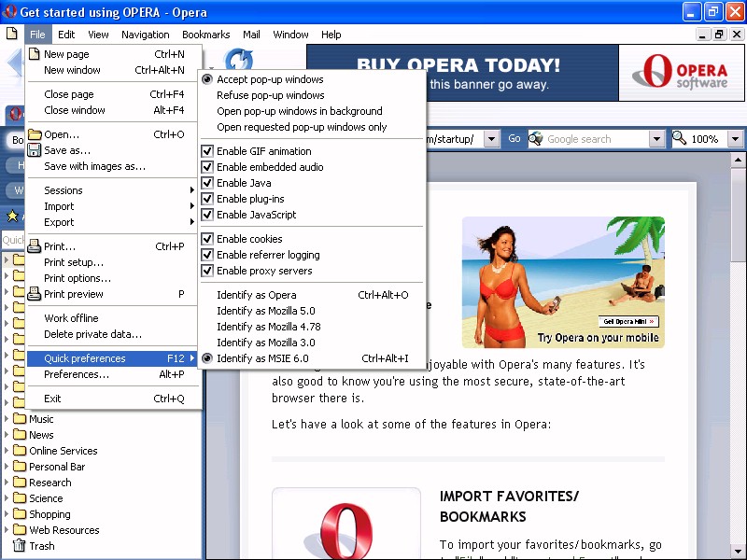This screenshot has height=560, width=747.
Task: Toggle Enable plug-ins checkbox
Action: (207, 199)
